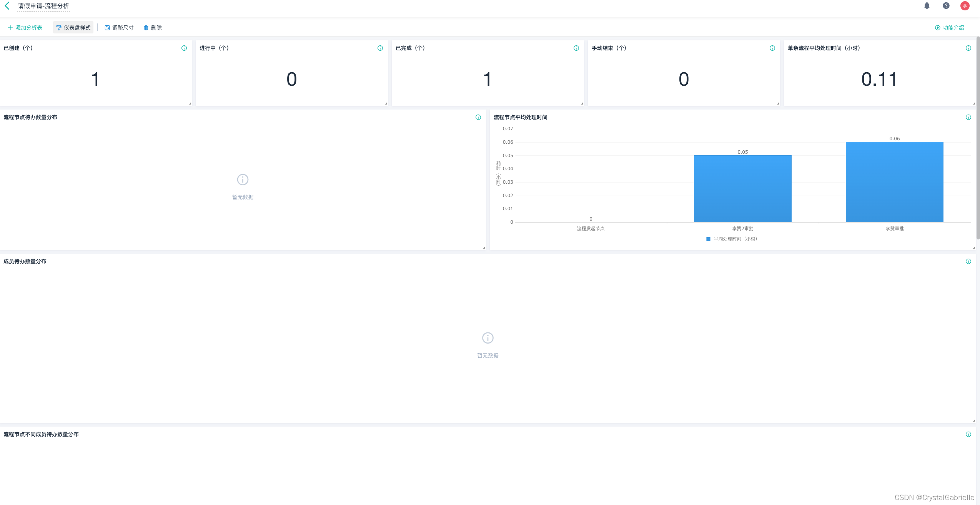980x505 pixels.
Task: Open 功能介绍 link
Action: tap(950, 28)
